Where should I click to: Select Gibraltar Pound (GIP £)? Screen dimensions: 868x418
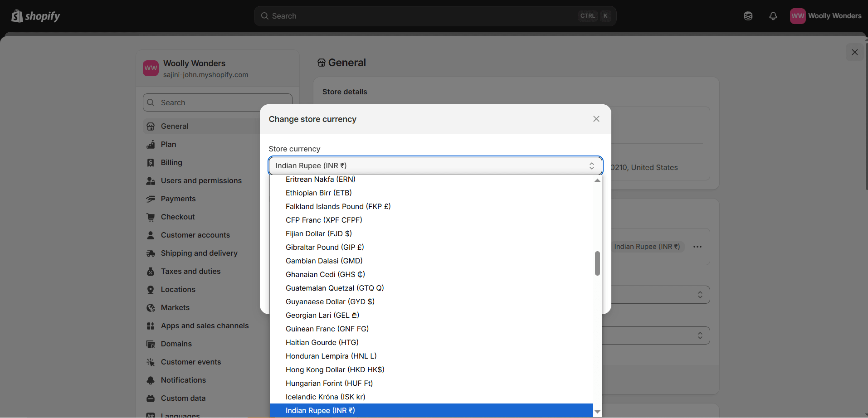tap(431, 248)
